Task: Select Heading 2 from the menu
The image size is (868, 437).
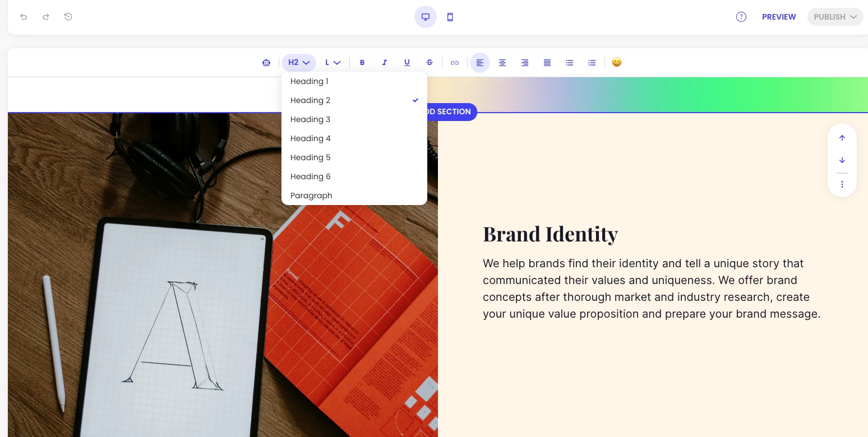Action: (x=354, y=100)
